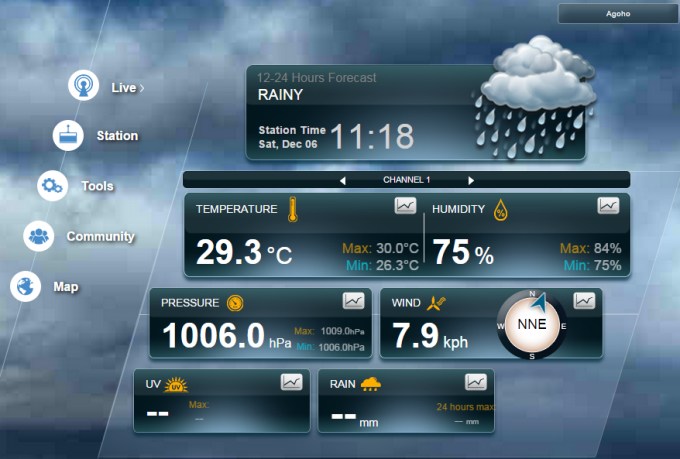Open the UV history chart icon
This screenshot has width=680, height=459.
click(291, 381)
